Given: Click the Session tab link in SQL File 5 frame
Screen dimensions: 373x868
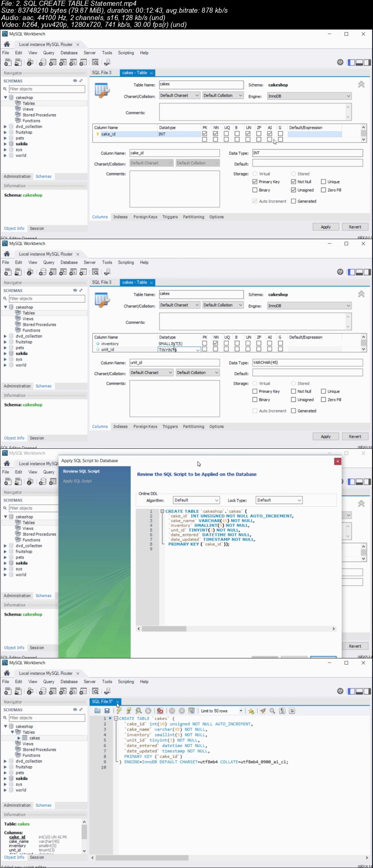Looking at the screenshot, I should (x=37, y=857).
